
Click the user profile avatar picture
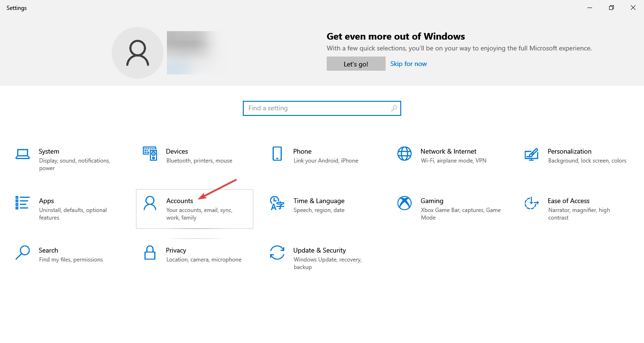click(x=137, y=52)
